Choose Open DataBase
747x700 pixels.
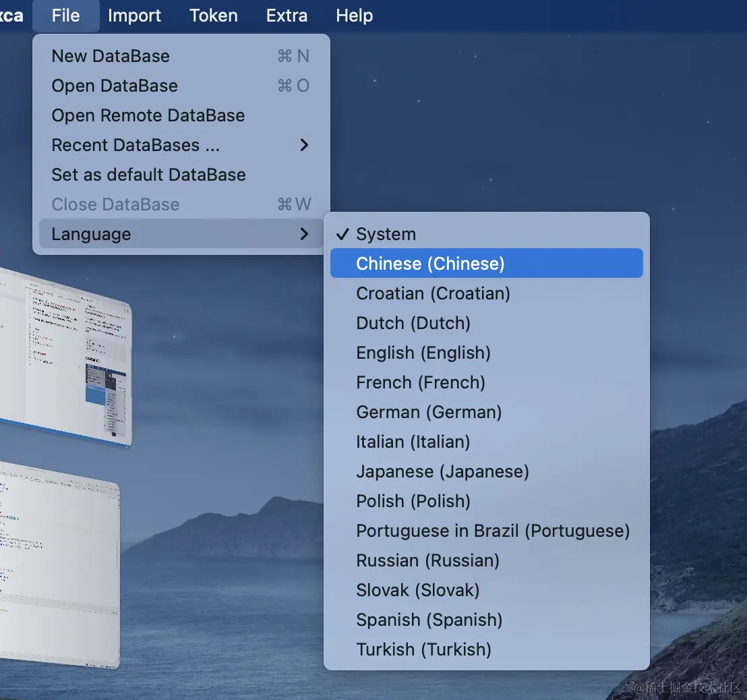[x=181, y=86]
